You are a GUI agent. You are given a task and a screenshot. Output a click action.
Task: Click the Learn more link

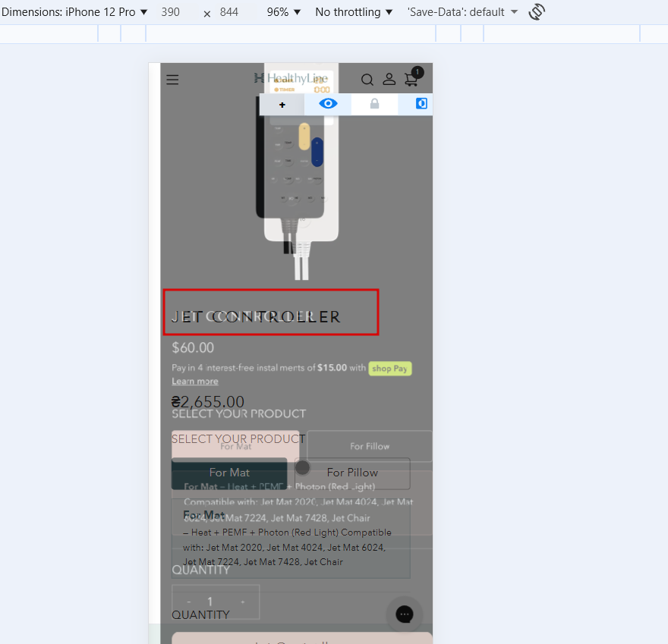[x=195, y=382]
